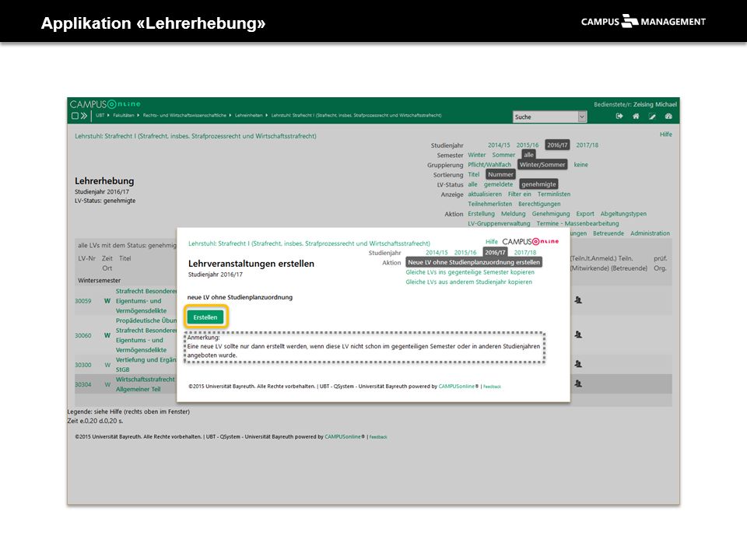747x560 pixels.
Task: Select 'Neue LV ohne Studienplanzuordnung erstellen' action
Action: [474, 262]
